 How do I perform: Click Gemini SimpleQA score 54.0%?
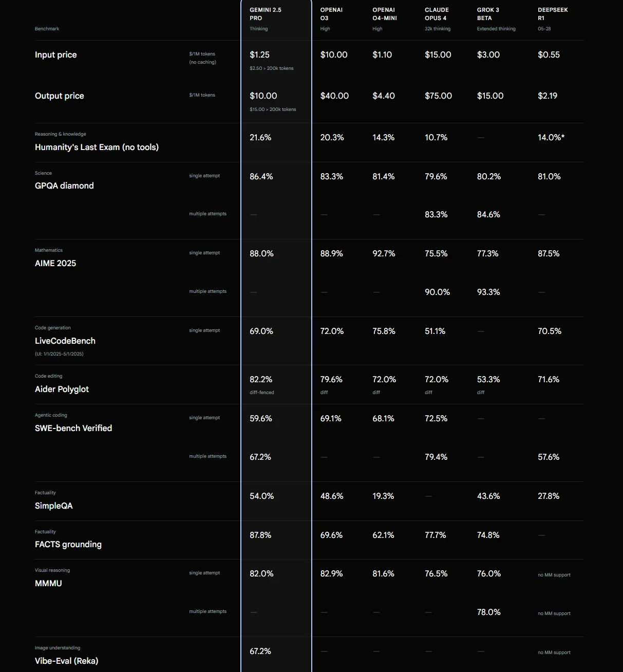tap(261, 496)
